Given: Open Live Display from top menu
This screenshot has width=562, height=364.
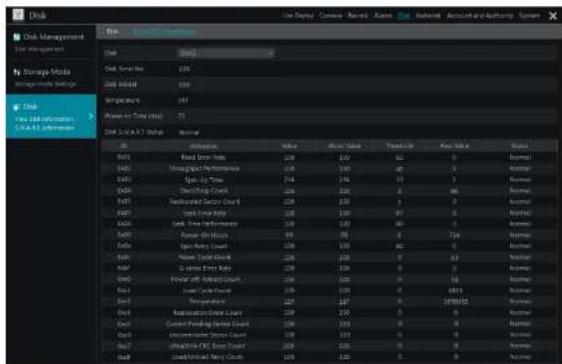Looking at the screenshot, I should point(297,15).
